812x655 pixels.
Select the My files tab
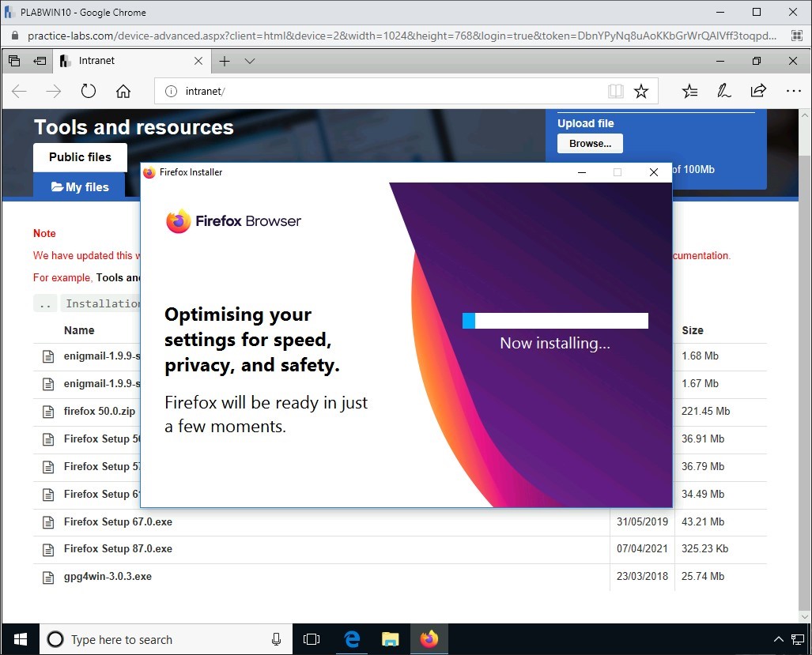tap(80, 187)
